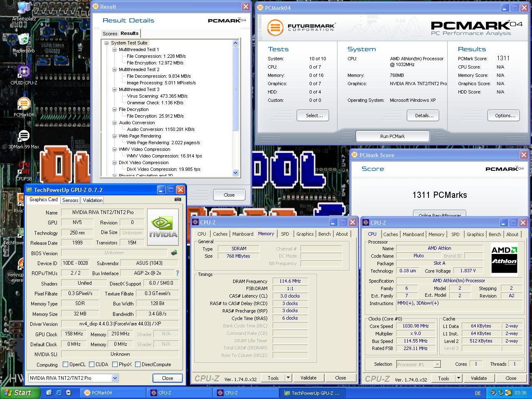Open the GPU selection dropdown in GPU-Z
532x399 pixels.
coord(115,378)
